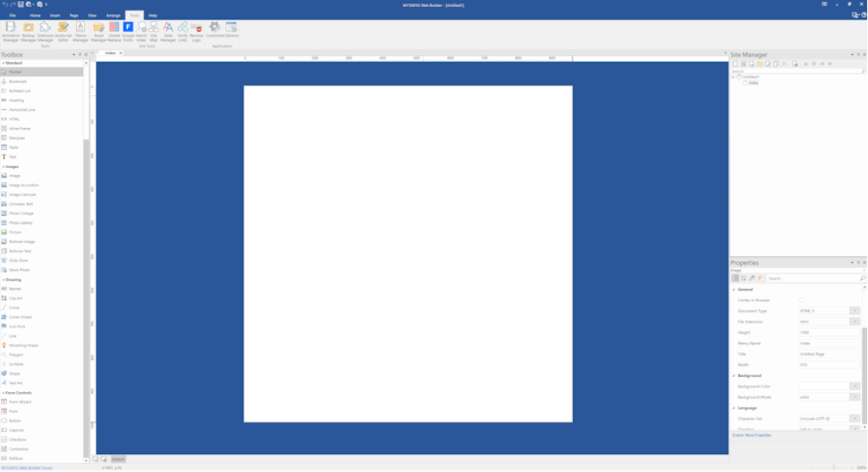Image resolution: width=868 pixels, height=472 pixels.
Task: Open the Background Mode dropdown
Action: (x=855, y=397)
